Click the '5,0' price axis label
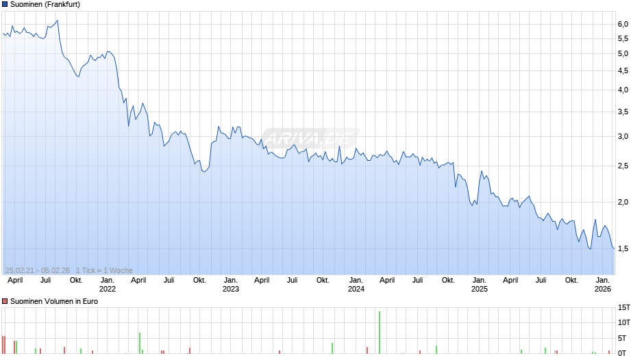This screenshot has width=644, height=360. click(623, 54)
